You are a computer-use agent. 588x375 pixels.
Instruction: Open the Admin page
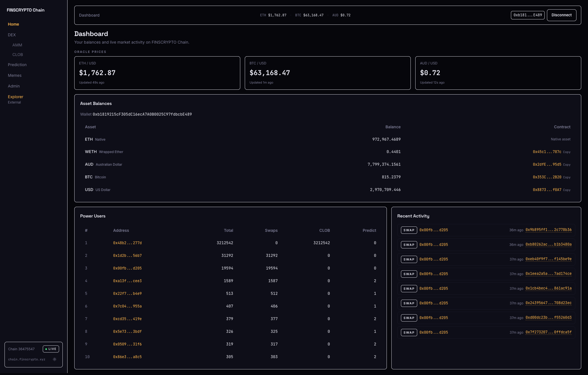point(14,86)
